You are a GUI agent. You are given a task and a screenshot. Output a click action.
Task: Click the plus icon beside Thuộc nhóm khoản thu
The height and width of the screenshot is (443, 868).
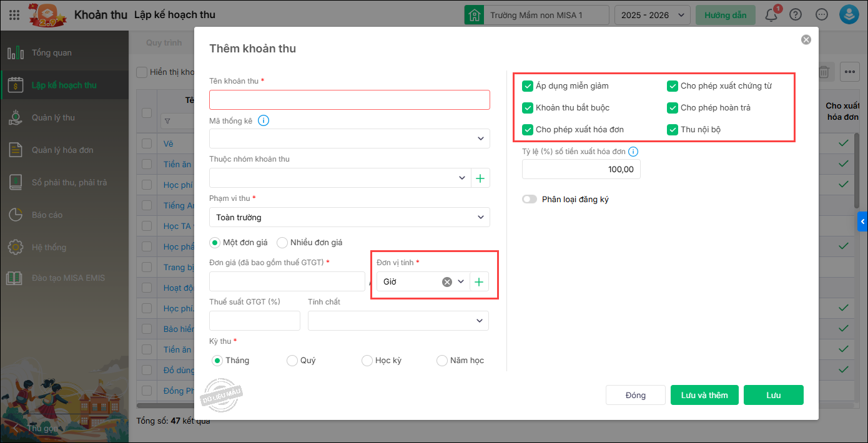coord(480,178)
